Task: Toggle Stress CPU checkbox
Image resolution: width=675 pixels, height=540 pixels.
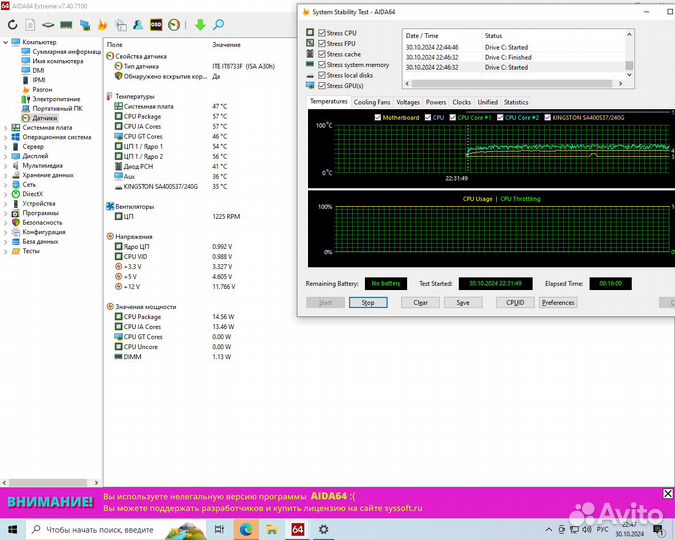Action: (322, 33)
